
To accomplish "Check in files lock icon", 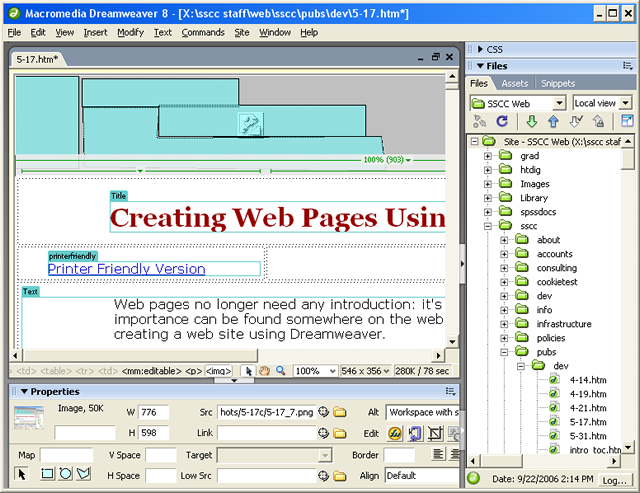I will [598, 121].
